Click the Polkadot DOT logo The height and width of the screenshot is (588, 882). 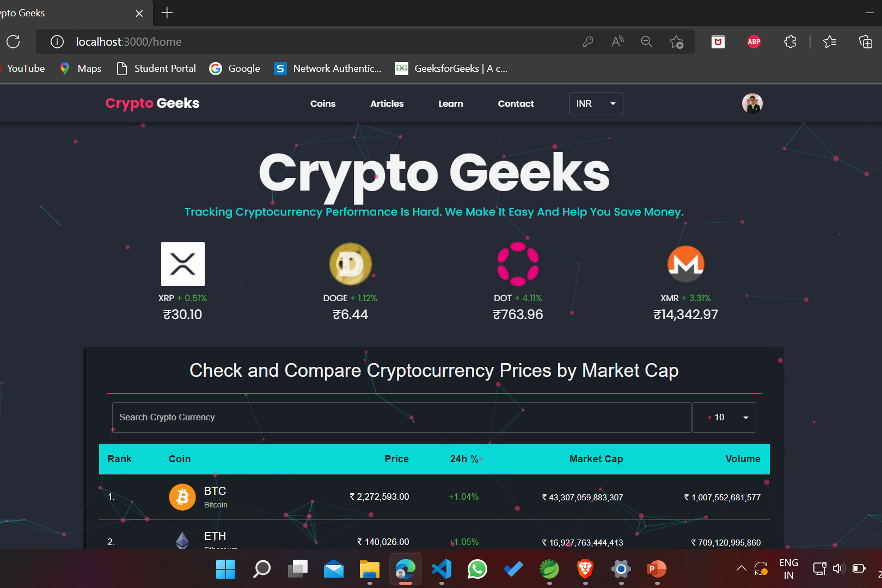[518, 264]
